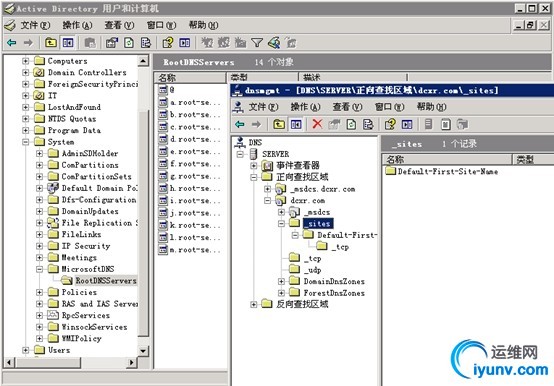Click folder icon of Default-First-Site-Name in right pane
Viewport: 554px width, 386px height.
(390, 171)
